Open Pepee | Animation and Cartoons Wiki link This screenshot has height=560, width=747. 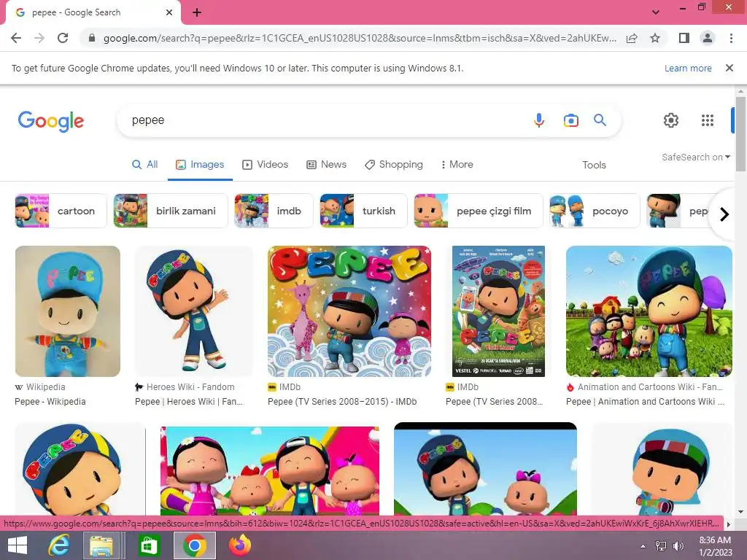(x=645, y=402)
